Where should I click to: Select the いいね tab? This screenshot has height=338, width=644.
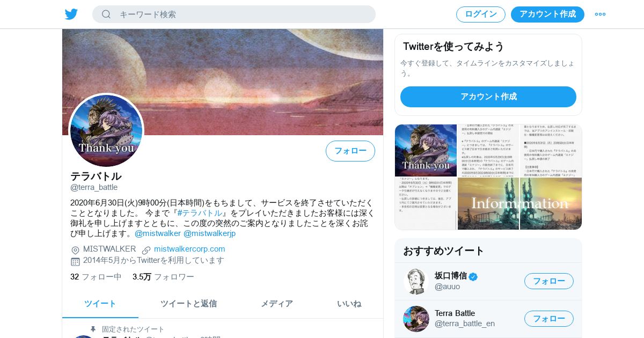pyautogui.click(x=349, y=304)
